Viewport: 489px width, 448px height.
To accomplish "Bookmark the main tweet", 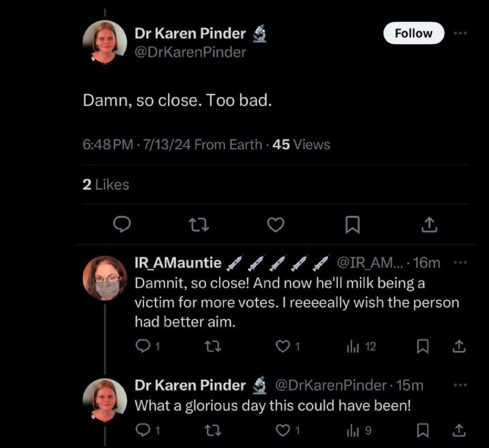I will point(353,225).
